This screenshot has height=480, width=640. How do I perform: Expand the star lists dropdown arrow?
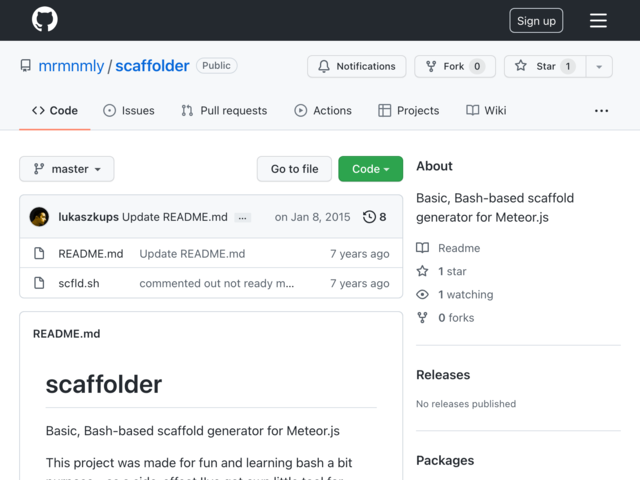coord(599,66)
